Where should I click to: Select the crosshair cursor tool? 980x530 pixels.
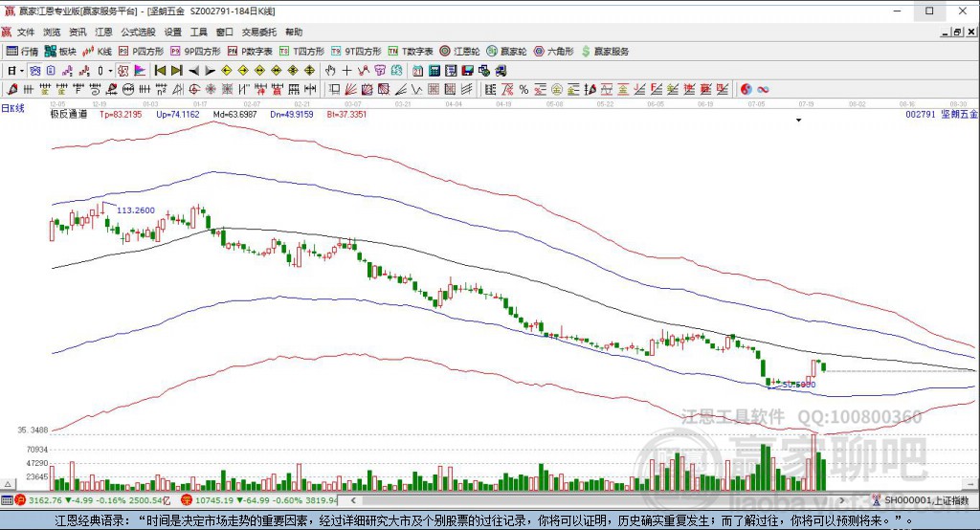(346, 71)
